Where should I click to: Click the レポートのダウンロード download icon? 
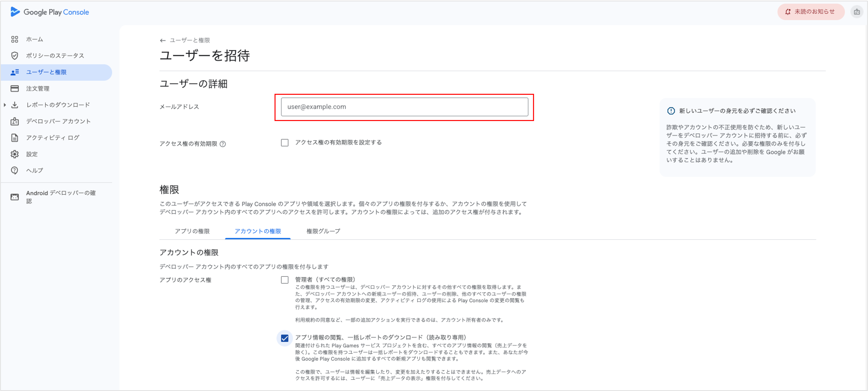[15, 105]
